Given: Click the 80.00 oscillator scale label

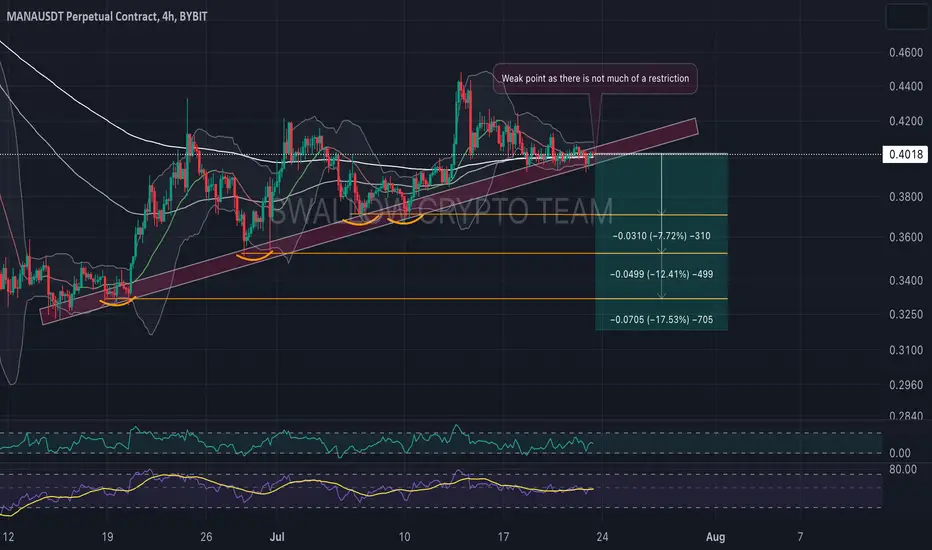Looking at the screenshot, I should point(902,470).
